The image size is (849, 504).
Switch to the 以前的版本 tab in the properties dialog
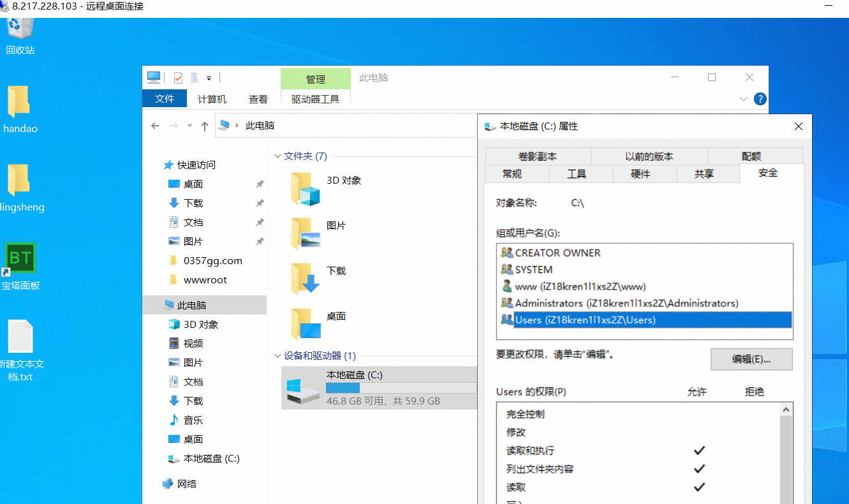click(x=649, y=156)
